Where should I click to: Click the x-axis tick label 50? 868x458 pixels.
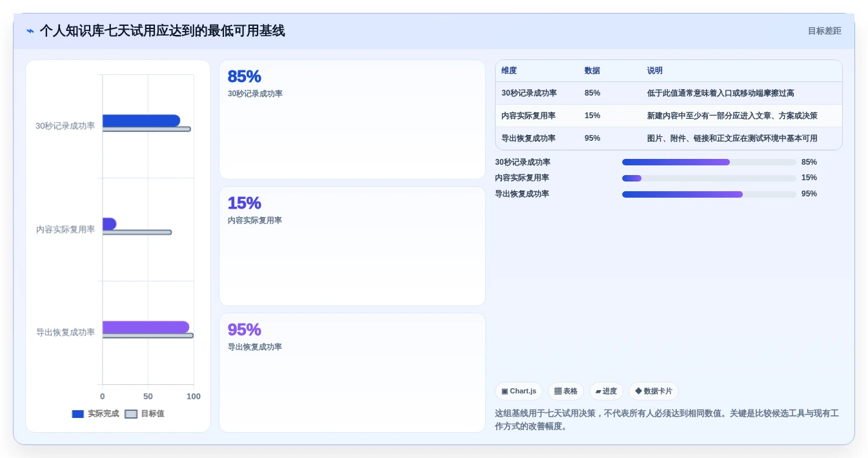[x=148, y=397]
